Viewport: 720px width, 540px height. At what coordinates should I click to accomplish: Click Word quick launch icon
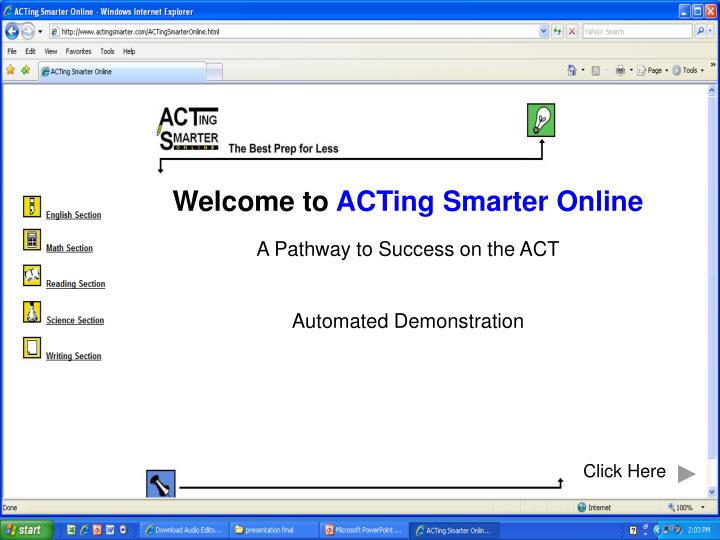(x=110, y=530)
